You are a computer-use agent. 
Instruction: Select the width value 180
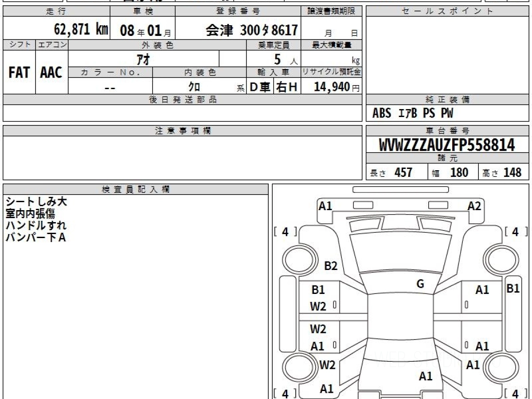[459, 172]
